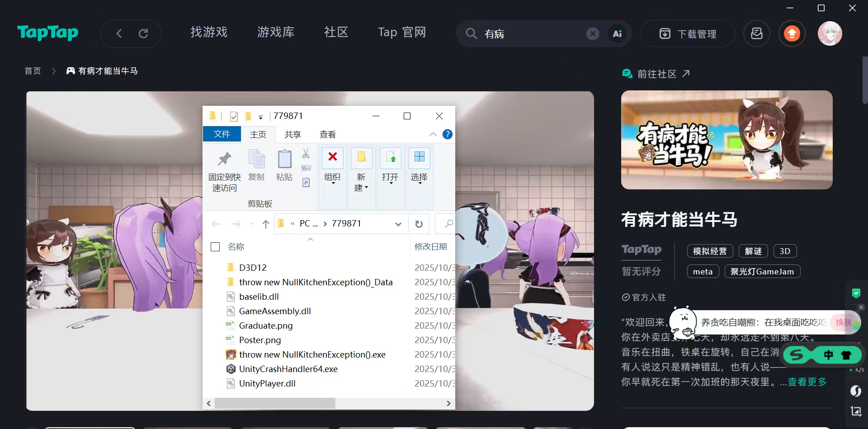The width and height of the screenshot is (868, 429).
Task: Click the TapTap page refresh icon
Action: pyautogui.click(x=143, y=33)
